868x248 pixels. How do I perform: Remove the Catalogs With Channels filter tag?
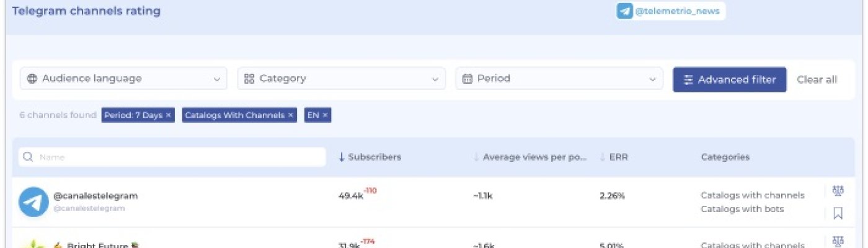[291, 115]
